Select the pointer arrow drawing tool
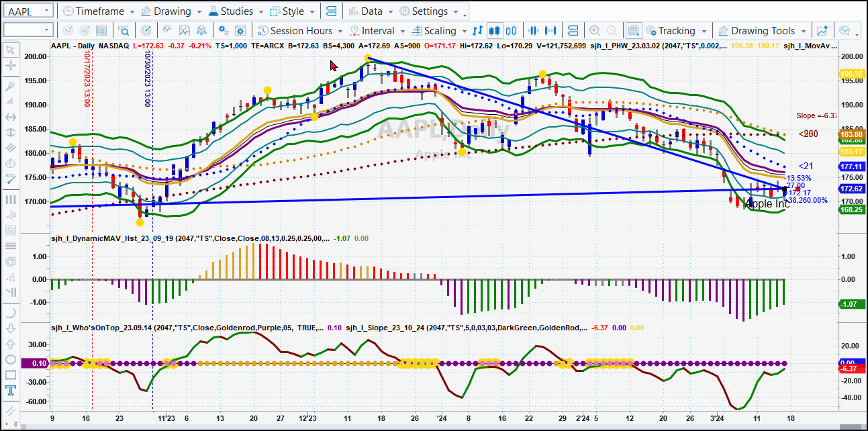The width and height of the screenshot is (868, 431). tap(11, 50)
